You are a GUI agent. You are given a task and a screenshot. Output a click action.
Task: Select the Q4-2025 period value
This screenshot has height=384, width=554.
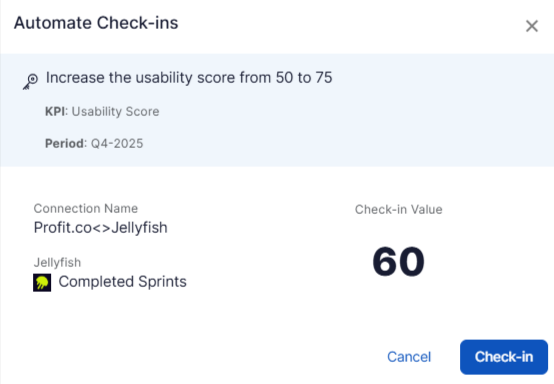pyautogui.click(x=117, y=143)
